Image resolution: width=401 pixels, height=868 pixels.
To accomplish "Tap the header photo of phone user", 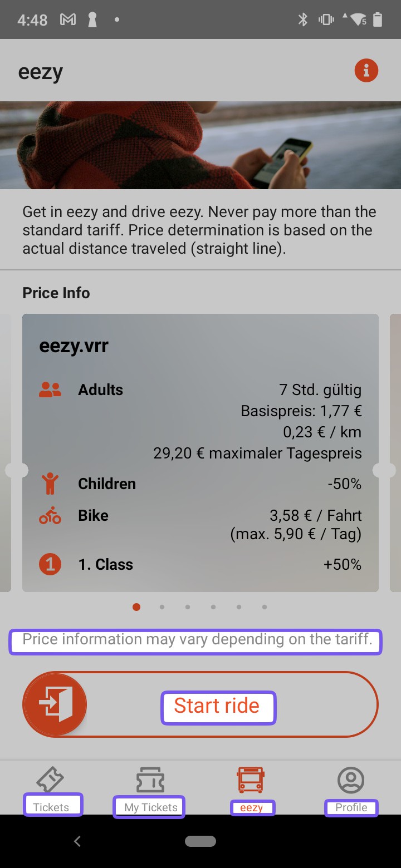I will click(200, 145).
